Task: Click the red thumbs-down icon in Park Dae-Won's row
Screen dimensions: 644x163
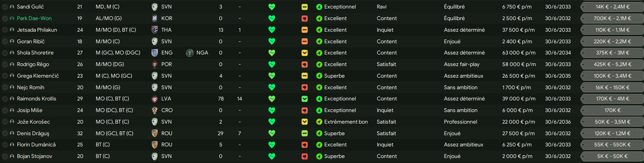Action: [x=305, y=19]
